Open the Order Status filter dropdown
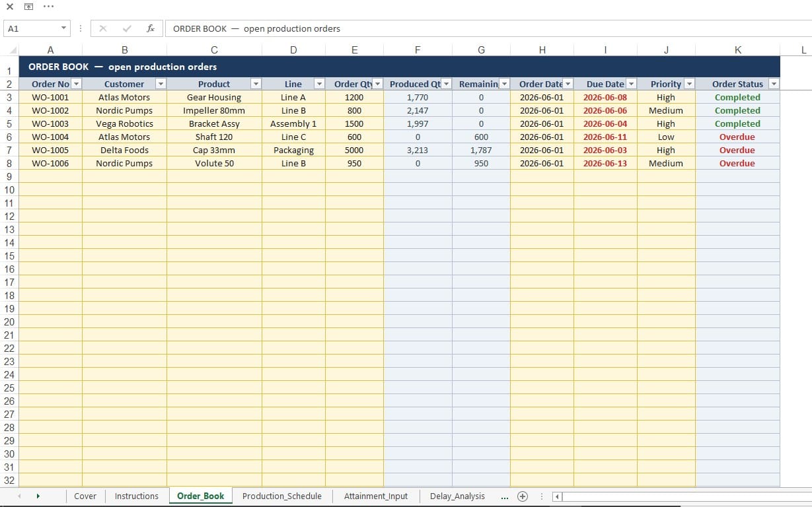Screen dimensions: 812x507 point(774,84)
